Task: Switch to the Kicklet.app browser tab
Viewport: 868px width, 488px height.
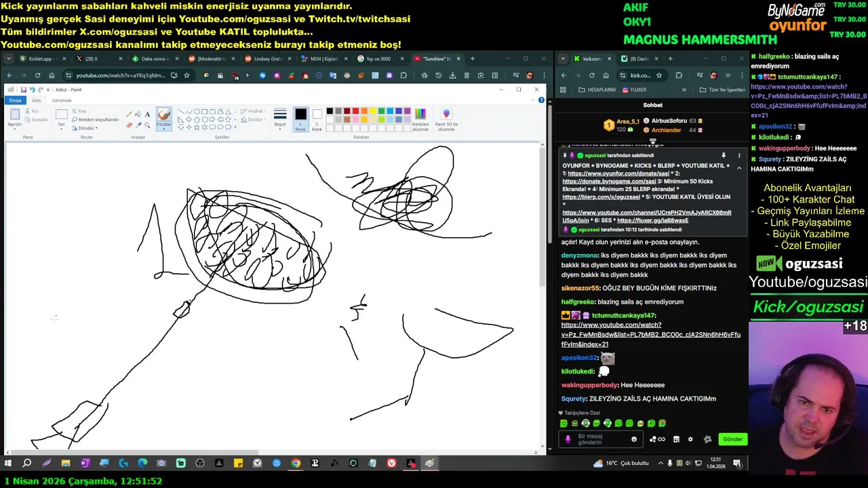Action: [x=42, y=59]
